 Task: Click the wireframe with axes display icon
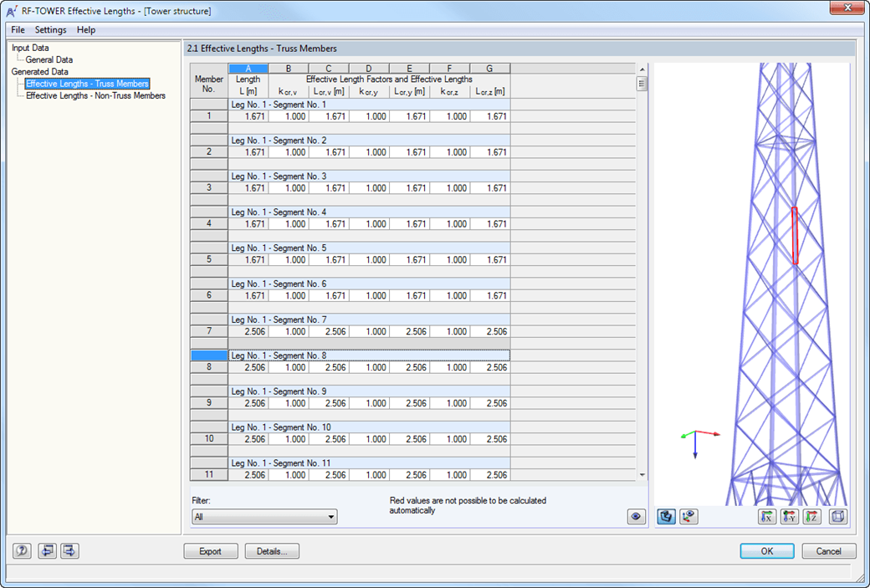point(688,516)
